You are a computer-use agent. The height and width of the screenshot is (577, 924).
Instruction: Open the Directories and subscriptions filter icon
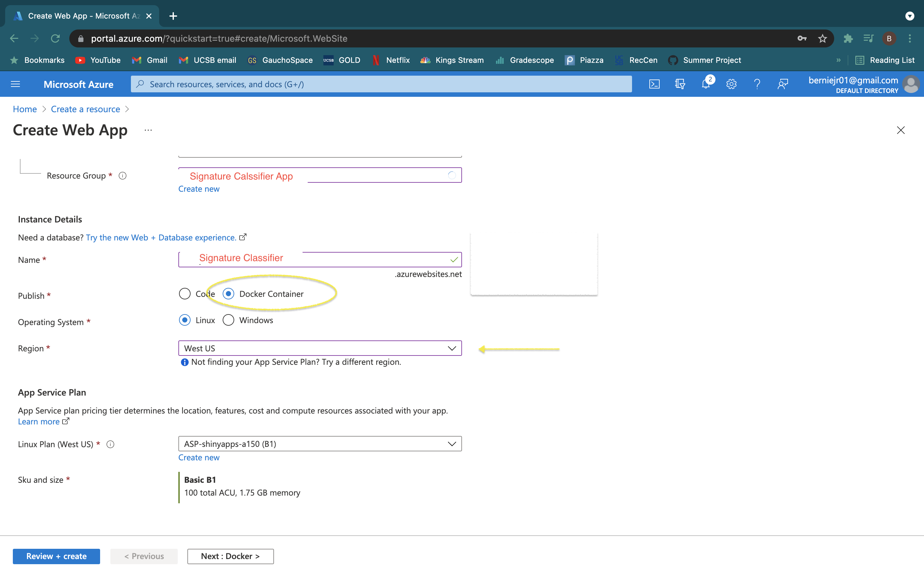[680, 84]
